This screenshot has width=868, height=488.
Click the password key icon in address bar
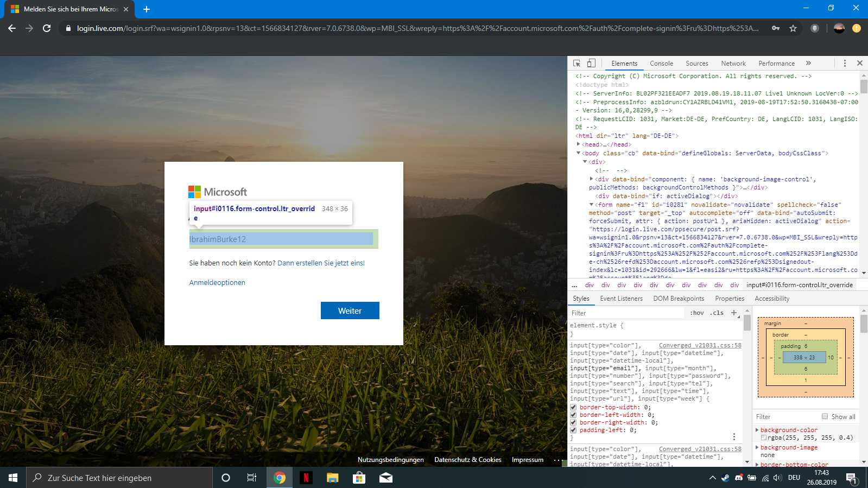tap(776, 28)
